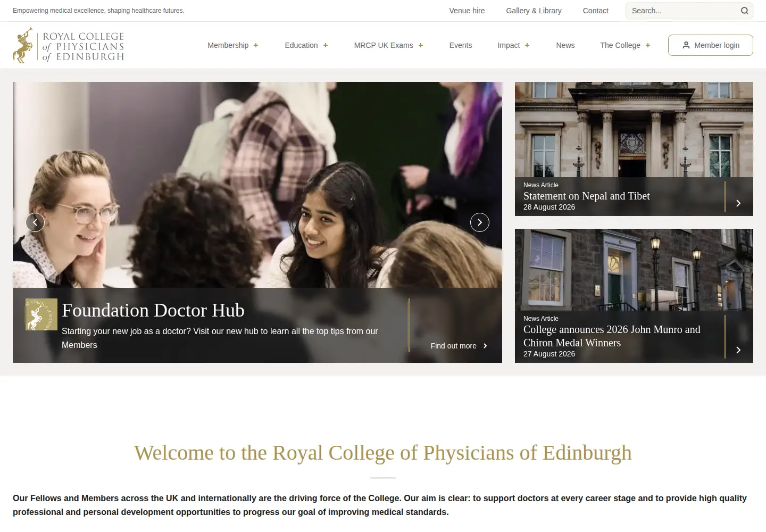Expand the Membership submenu plus
Screen dimensions: 766x532
(x=256, y=46)
